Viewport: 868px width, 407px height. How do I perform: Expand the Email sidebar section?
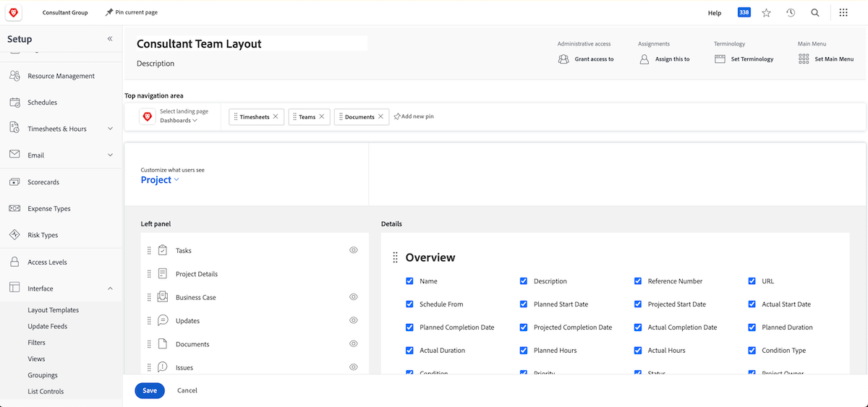click(x=110, y=155)
